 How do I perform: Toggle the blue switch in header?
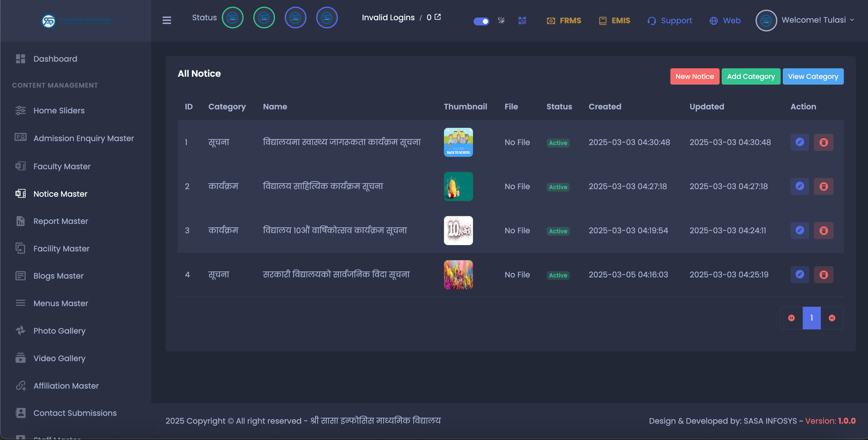point(481,21)
